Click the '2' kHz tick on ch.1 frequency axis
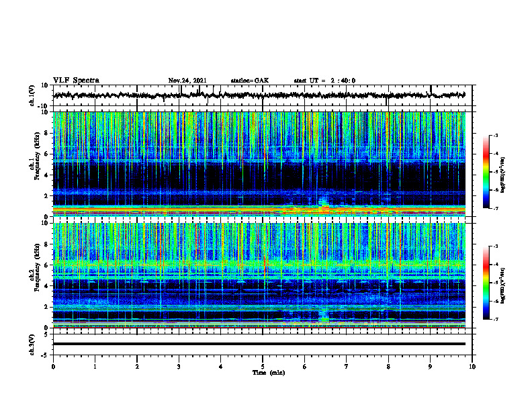The image size is (532, 411). (46, 196)
